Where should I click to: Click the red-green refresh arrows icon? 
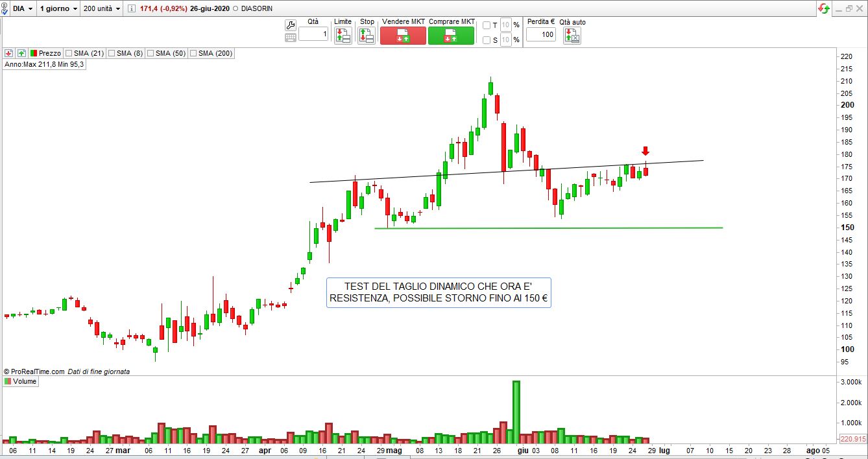824,8
